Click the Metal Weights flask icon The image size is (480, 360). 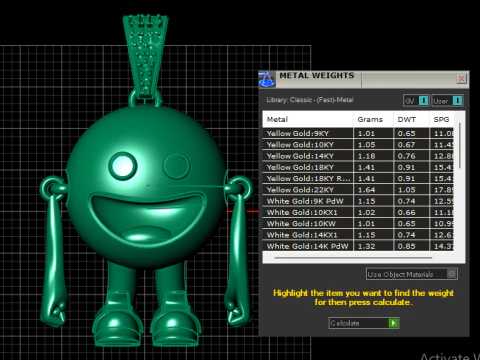267,79
